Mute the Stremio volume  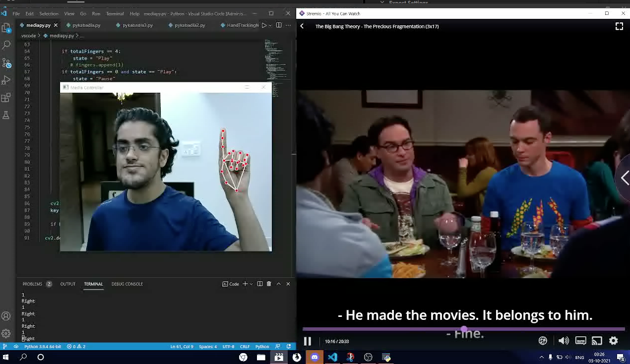coord(564,341)
